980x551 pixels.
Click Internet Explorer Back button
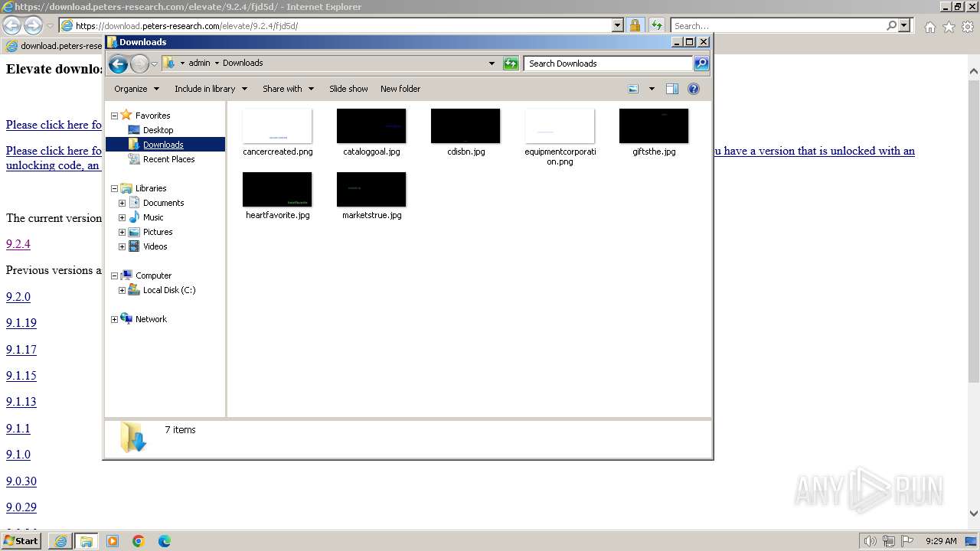12,25
